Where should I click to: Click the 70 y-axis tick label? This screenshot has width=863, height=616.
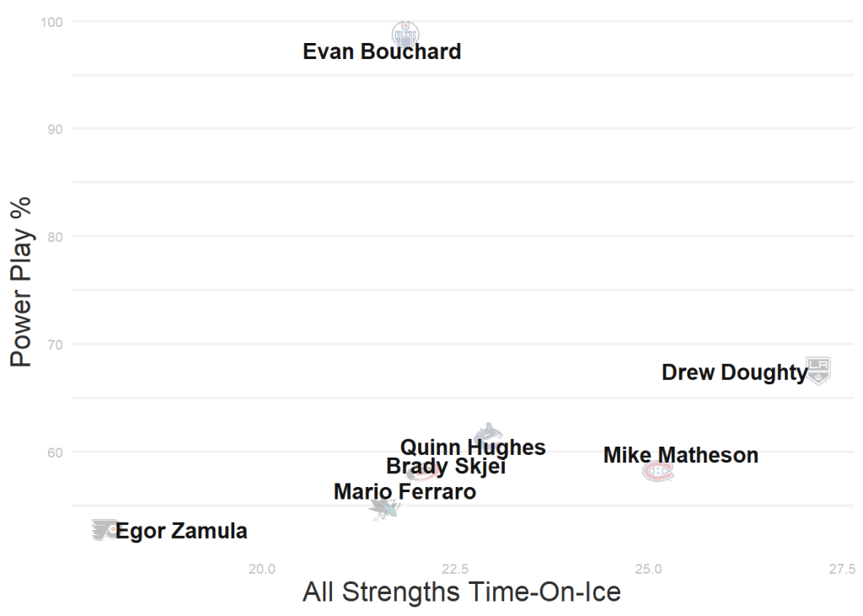[x=56, y=344]
